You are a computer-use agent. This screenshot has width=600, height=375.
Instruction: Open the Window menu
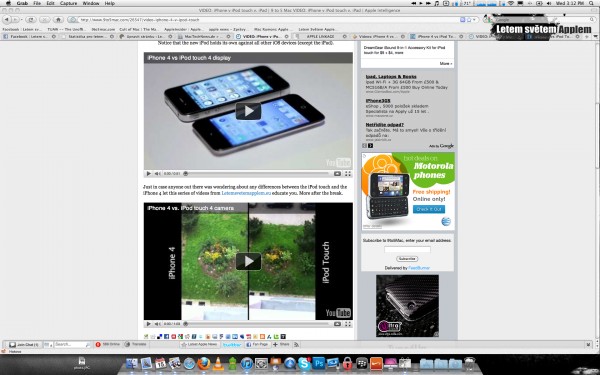[91, 3]
